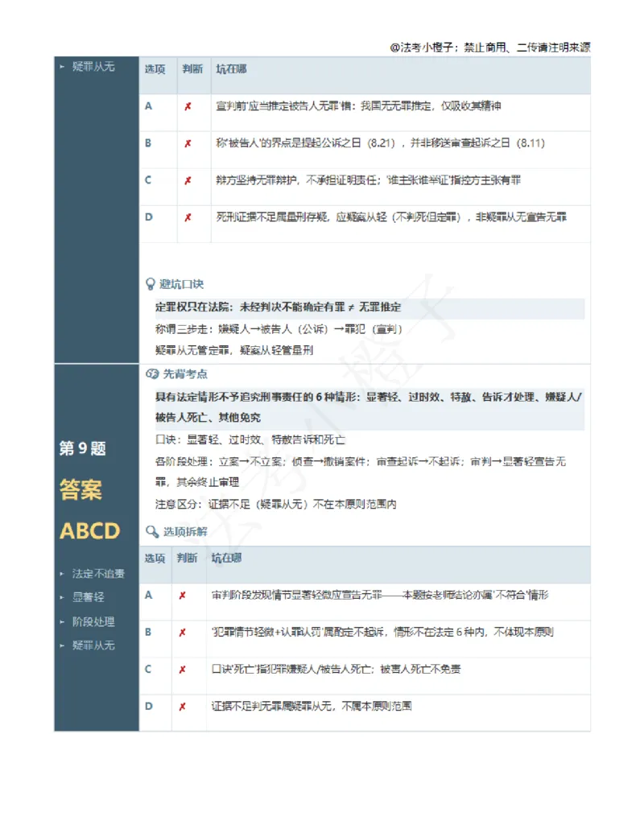This screenshot has width=644, height=833.
Task: Click the 避坑口诀 section heading
Action: coord(182,284)
